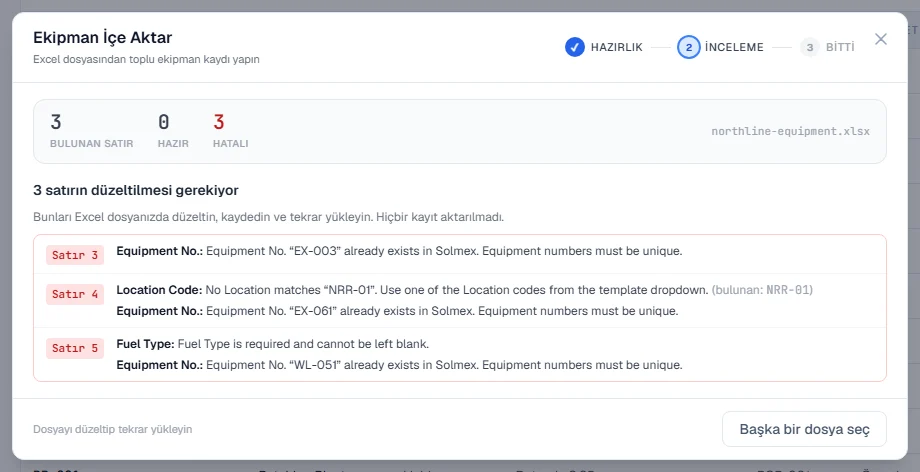Click the Fuel Type is required error message
This screenshot has height=472, width=920.
[x=273, y=343]
